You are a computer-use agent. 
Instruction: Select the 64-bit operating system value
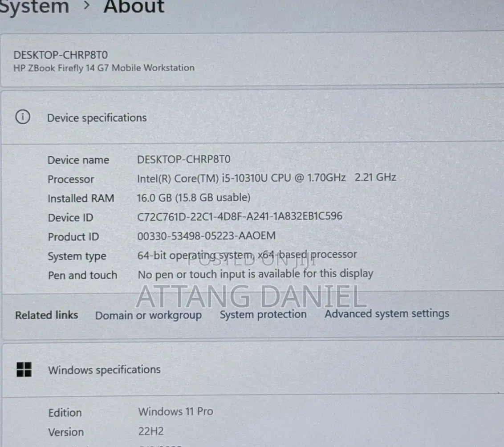(x=247, y=255)
